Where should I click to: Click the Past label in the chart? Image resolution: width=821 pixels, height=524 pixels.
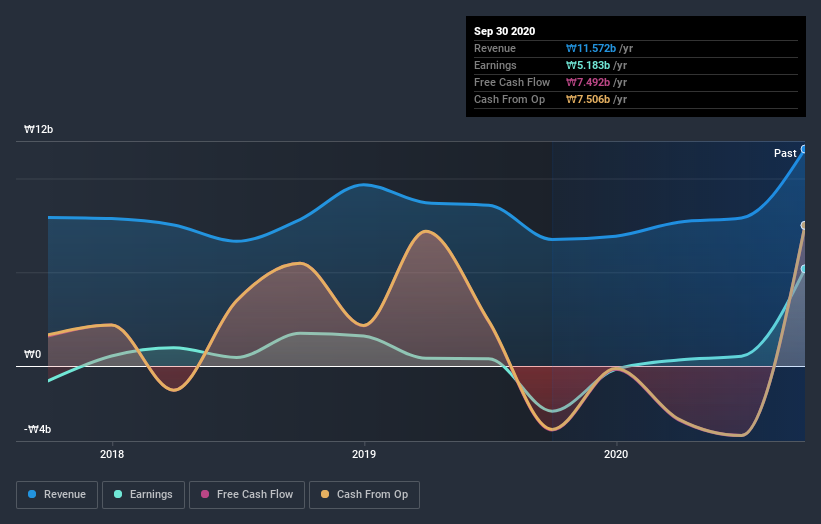pos(785,153)
